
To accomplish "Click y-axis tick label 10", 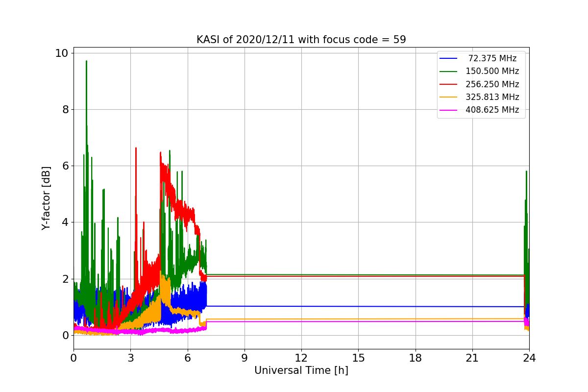I will 62,53.
